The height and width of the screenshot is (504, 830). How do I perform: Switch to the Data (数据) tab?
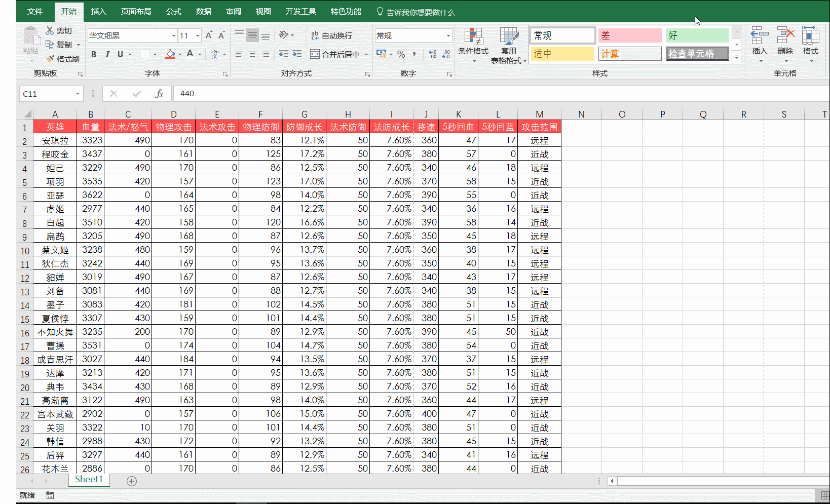[x=204, y=11]
